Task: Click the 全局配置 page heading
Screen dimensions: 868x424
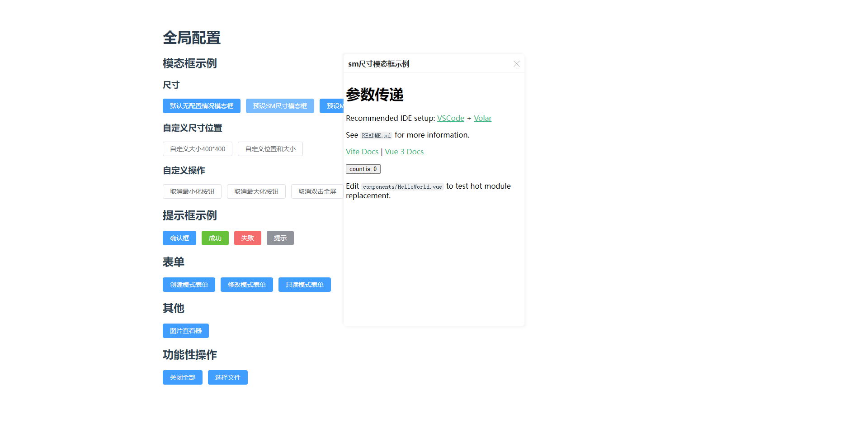Action: pos(192,38)
